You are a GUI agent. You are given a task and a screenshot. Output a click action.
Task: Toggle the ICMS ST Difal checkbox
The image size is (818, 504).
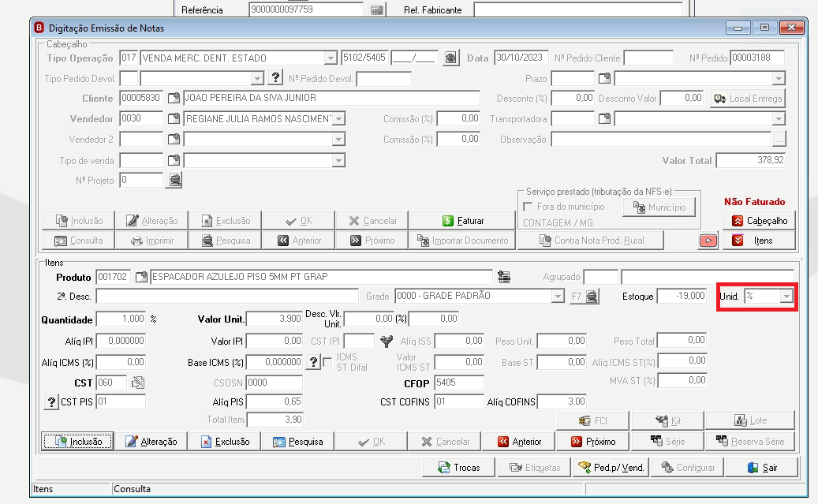tap(327, 362)
